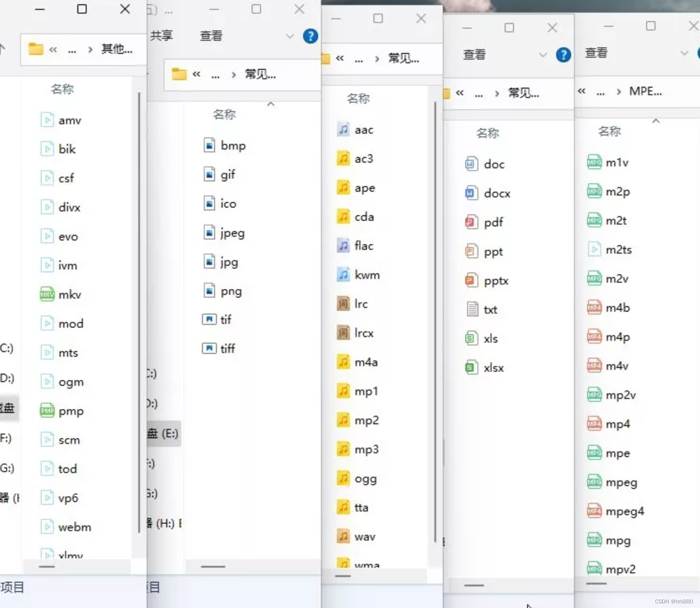Select the m2ts file icon

(x=594, y=249)
